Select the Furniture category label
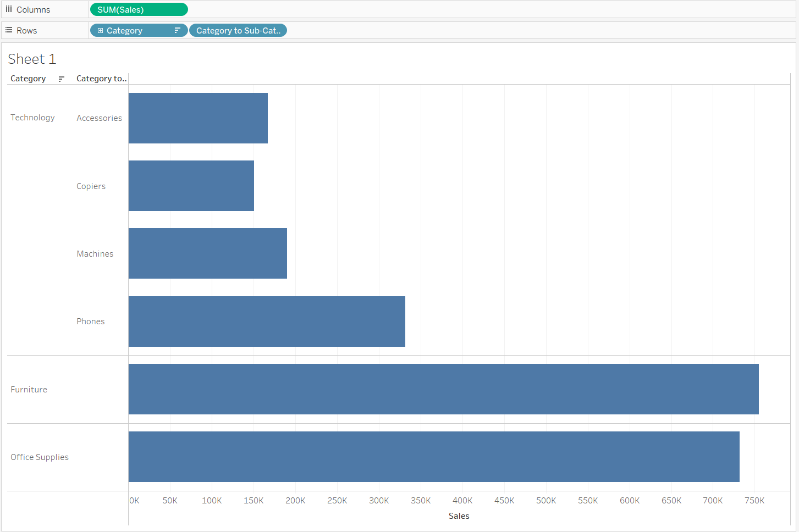This screenshot has height=532, width=799. (x=29, y=390)
